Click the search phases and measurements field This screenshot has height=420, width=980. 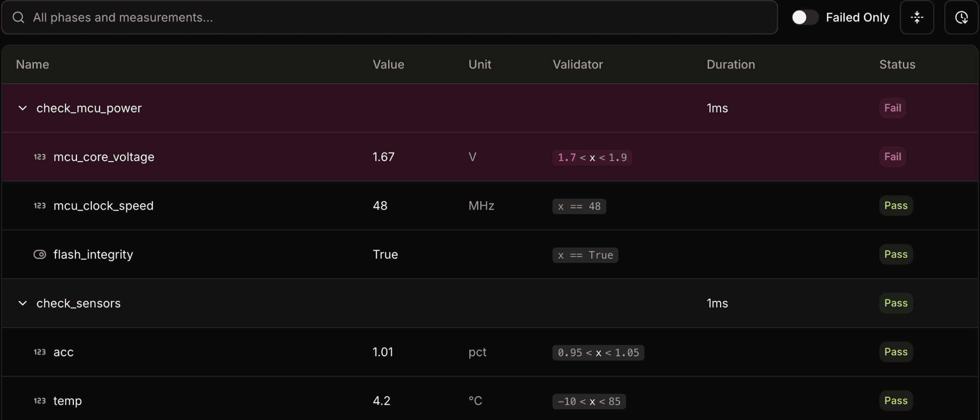(x=390, y=17)
